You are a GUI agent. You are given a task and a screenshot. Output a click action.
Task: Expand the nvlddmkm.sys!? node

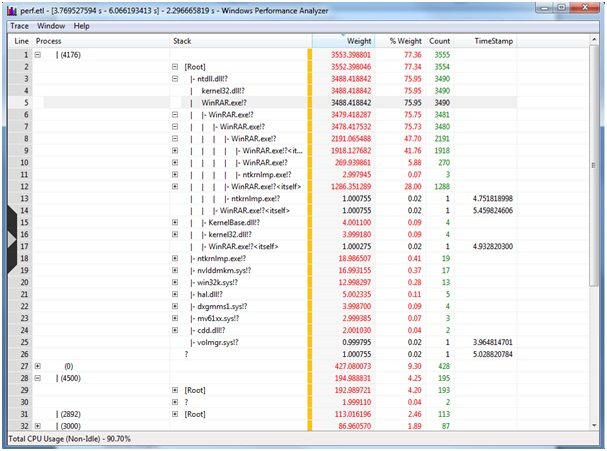click(x=175, y=271)
